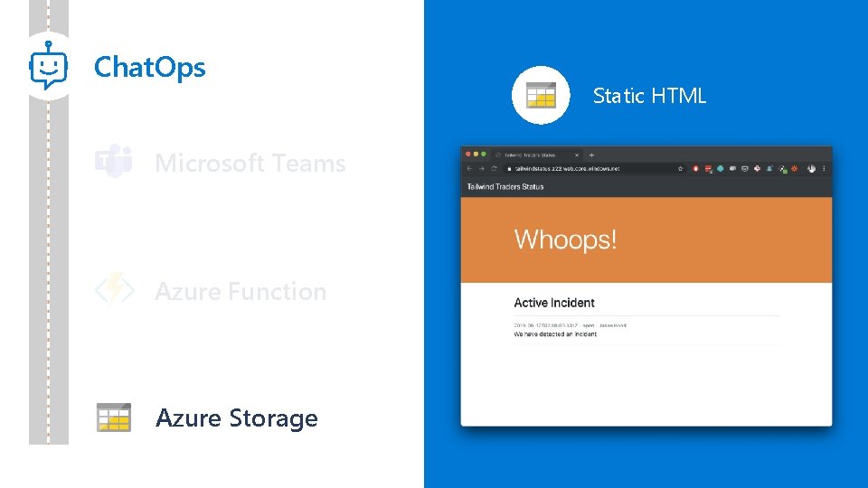Click the lock icon in address bar
Screen dimensions: 868x488
tap(509, 169)
